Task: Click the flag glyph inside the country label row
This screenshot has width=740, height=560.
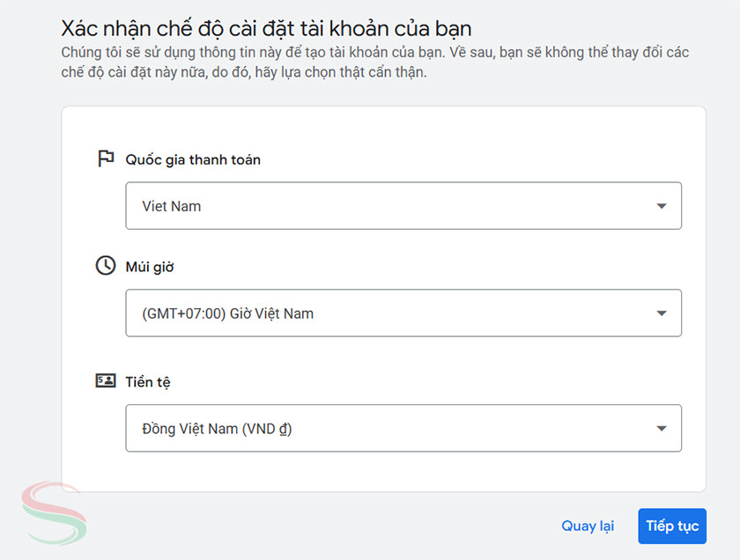Action: pos(104,158)
